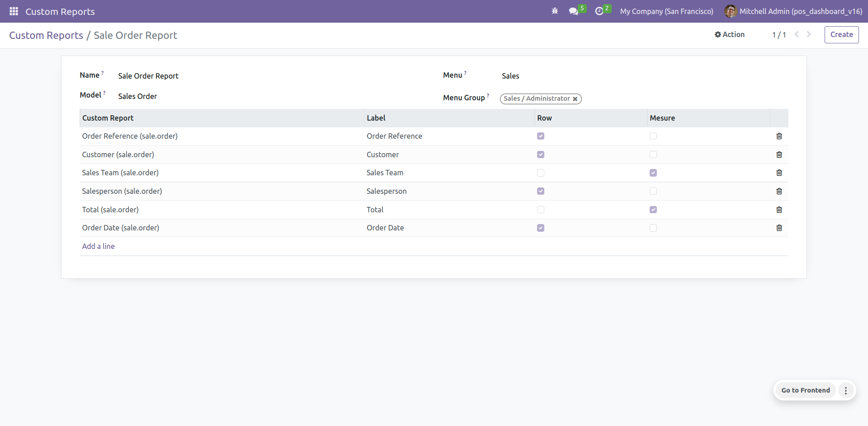Toggle Row checkbox for Customer
The height and width of the screenshot is (426, 868).
pos(541,154)
